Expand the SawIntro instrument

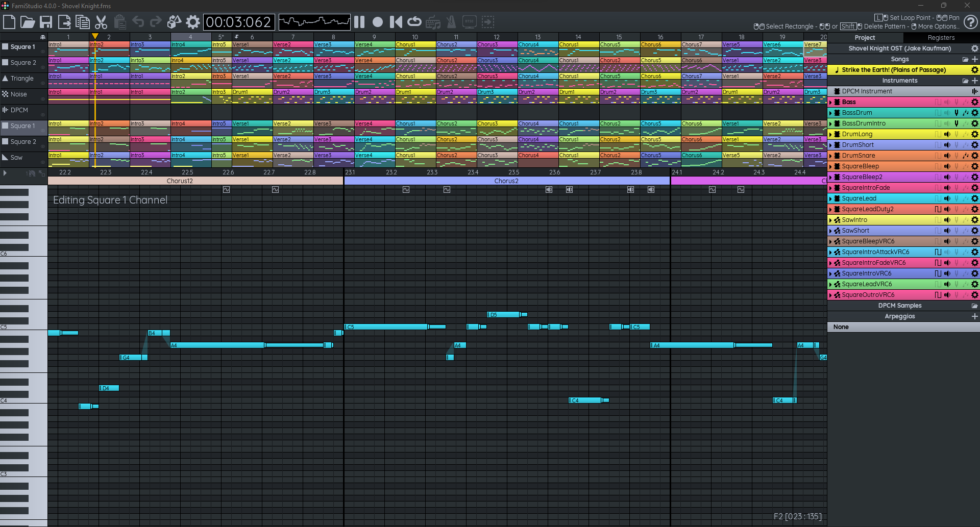[830, 220]
